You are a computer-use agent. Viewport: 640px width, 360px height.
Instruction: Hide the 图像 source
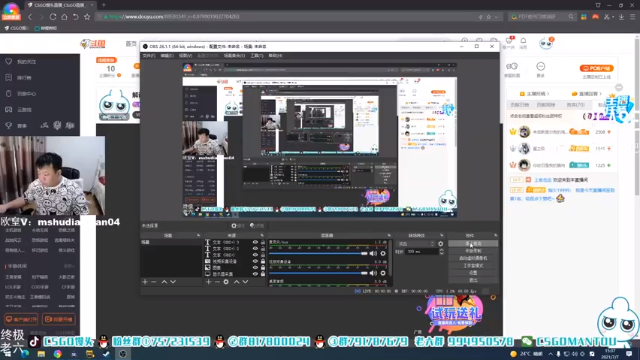(256, 267)
